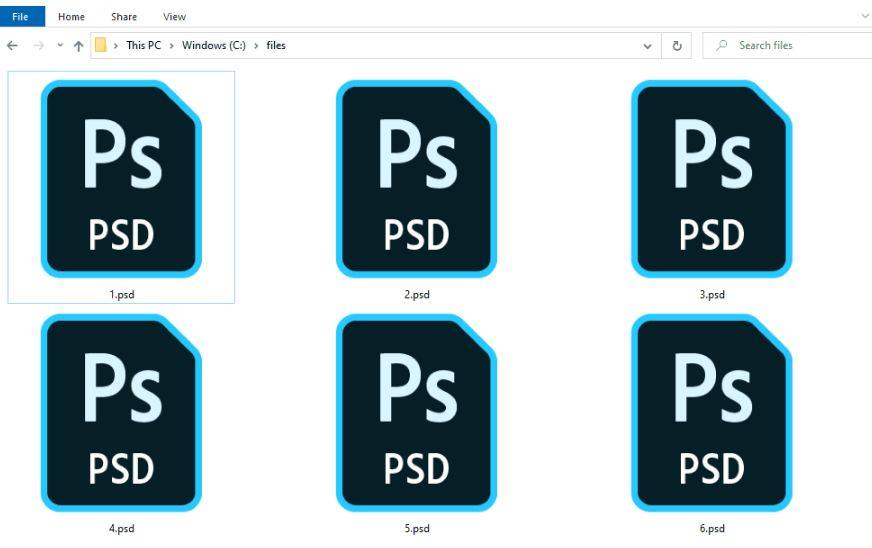Go up one folder level

78,46
